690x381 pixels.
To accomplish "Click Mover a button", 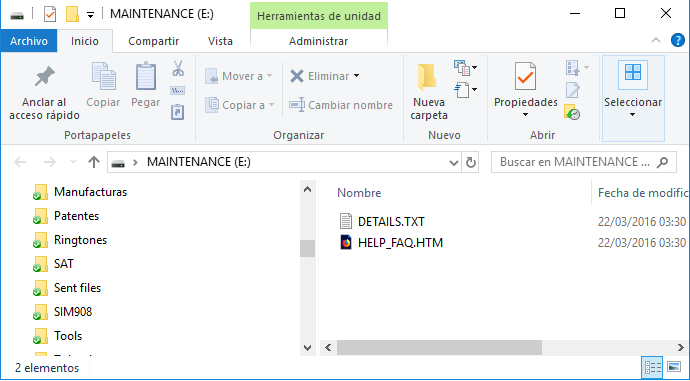I will (x=239, y=76).
